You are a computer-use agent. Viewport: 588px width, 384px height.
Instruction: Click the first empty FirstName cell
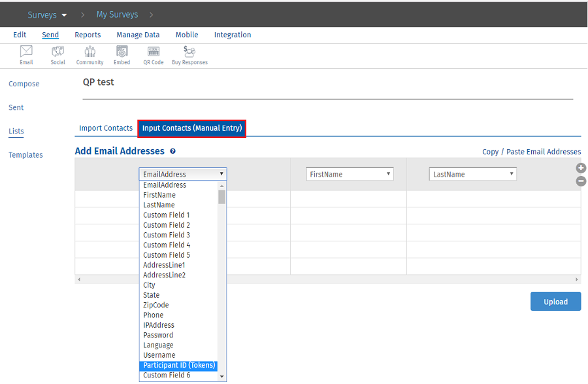pyautogui.click(x=348, y=199)
